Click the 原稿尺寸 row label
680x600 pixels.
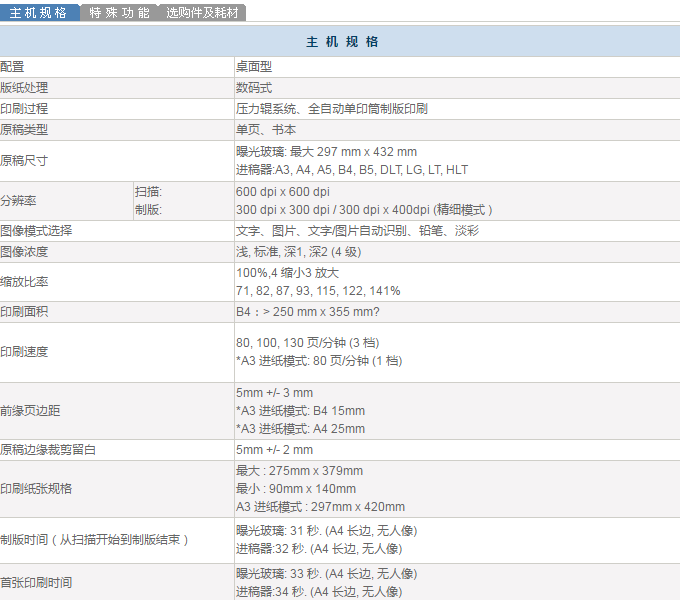[x=24, y=160]
